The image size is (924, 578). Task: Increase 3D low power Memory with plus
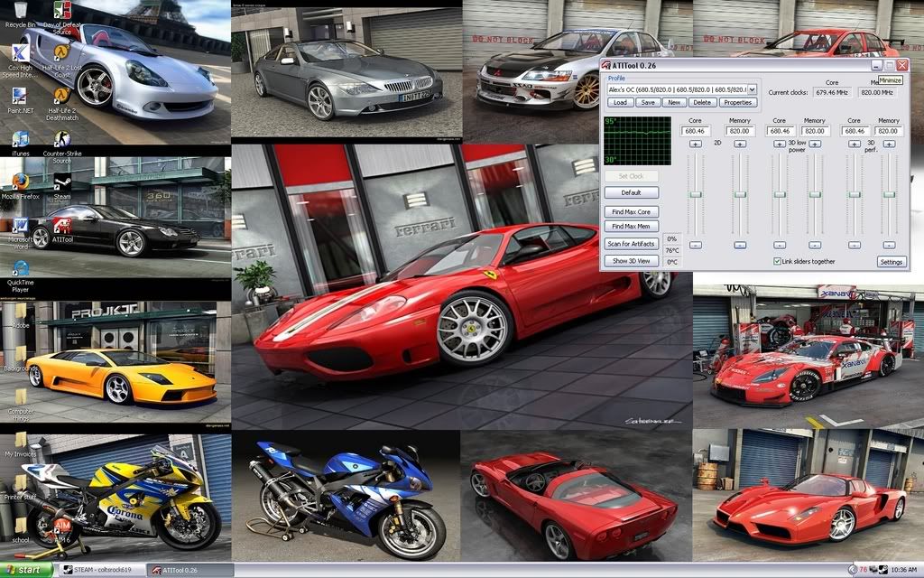tap(815, 144)
